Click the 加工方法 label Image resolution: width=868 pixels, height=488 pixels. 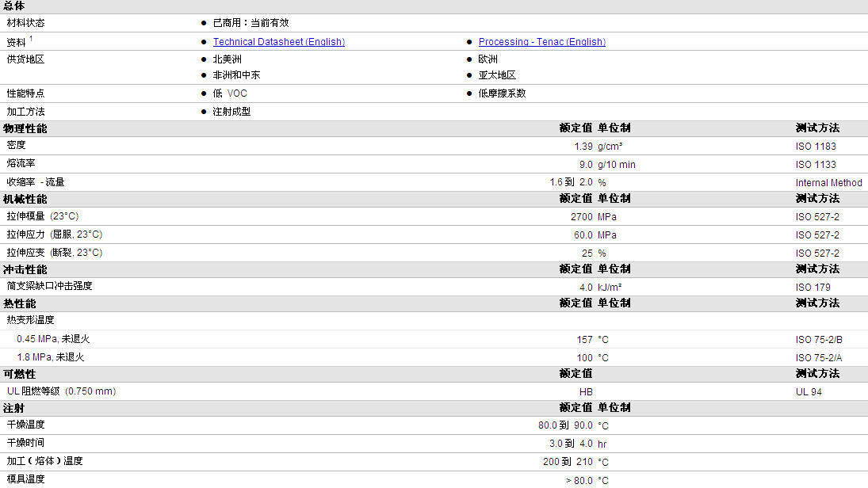(25, 112)
